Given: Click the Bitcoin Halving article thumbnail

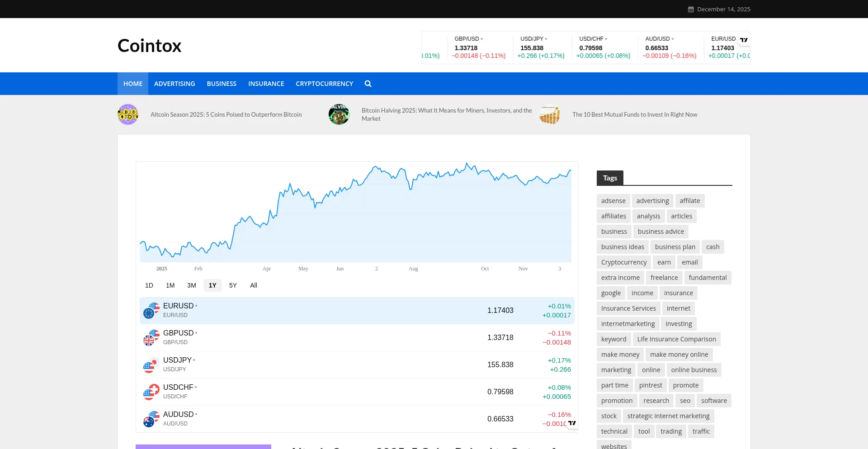Looking at the screenshot, I should 339,114.
